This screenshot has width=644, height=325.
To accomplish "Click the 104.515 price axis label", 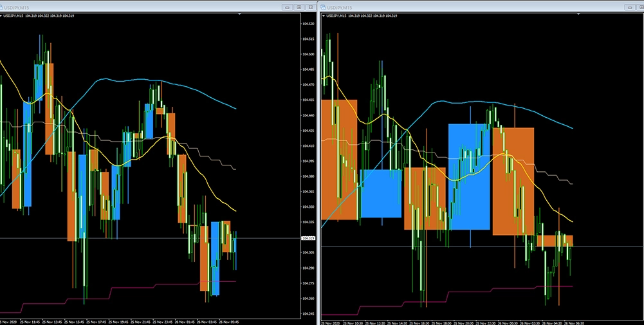I will (x=308, y=39).
